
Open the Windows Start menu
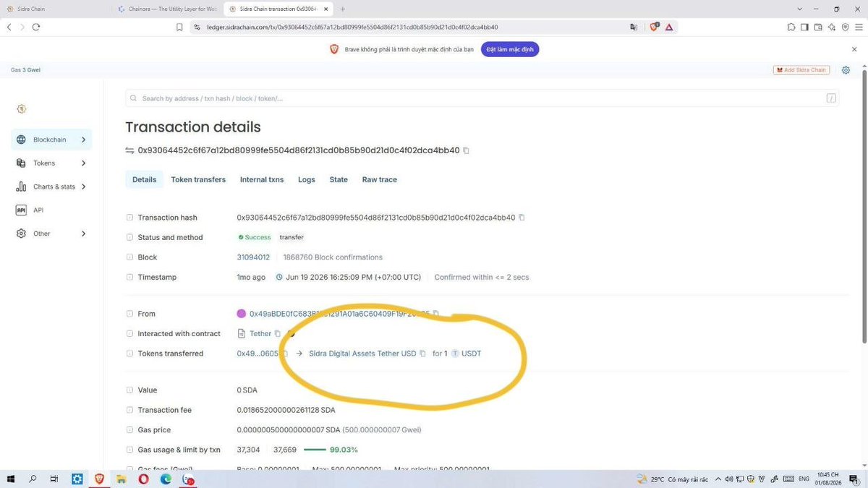pos(11,479)
